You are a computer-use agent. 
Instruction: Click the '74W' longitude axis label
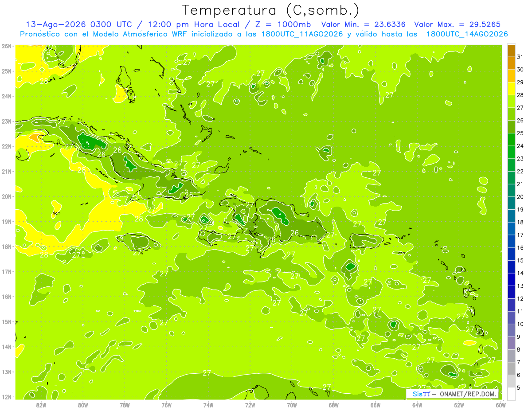(x=208, y=405)
